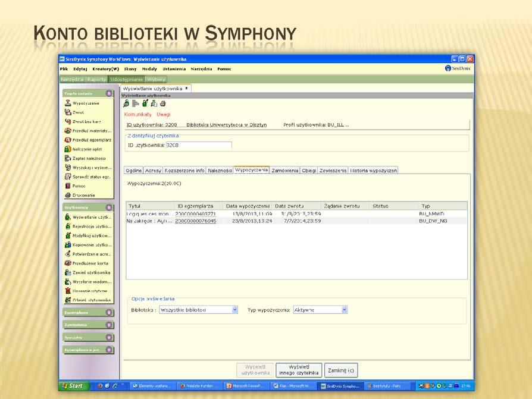Select the Zwrot sidebar item
The height and width of the screenshot is (399, 532).
point(74,112)
